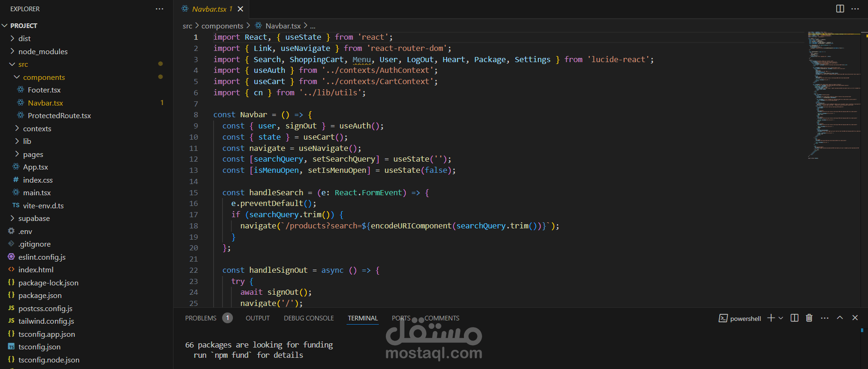Open the new terminal launch profile dropdown
The height and width of the screenshot is (369, 868).
pyautogui.click(x=781, y=318)
